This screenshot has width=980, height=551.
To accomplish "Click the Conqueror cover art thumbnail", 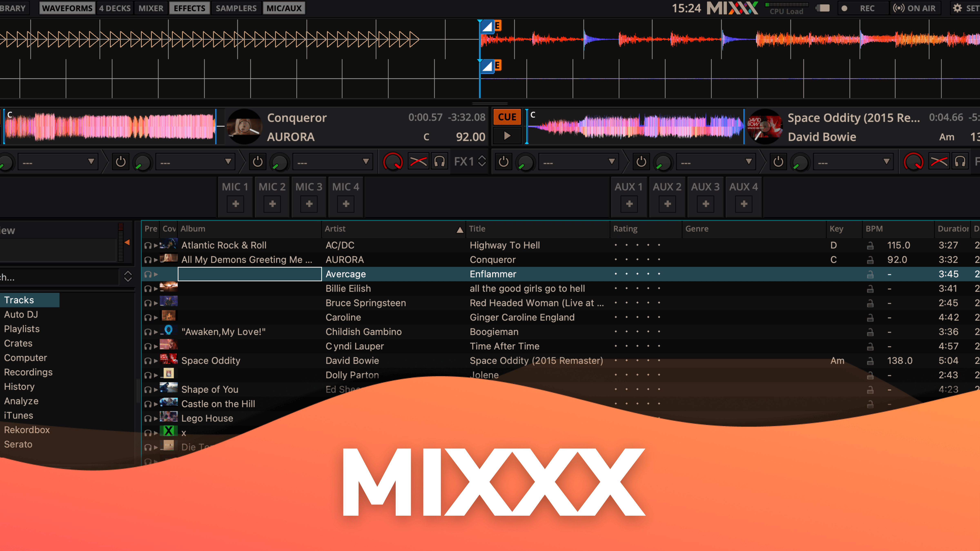I will click(244, 127).
